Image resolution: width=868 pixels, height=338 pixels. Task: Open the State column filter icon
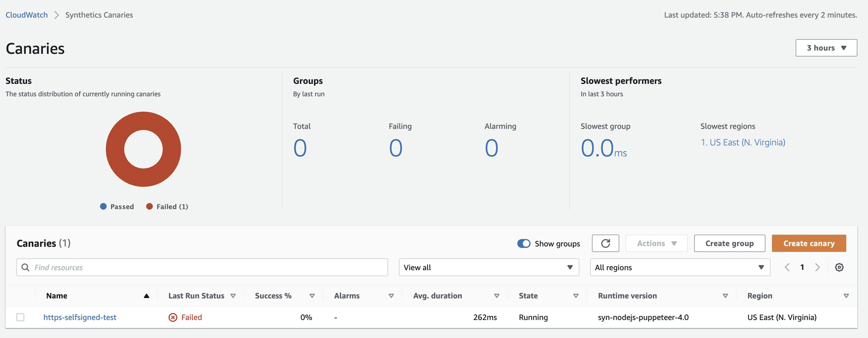click(575, 296)
